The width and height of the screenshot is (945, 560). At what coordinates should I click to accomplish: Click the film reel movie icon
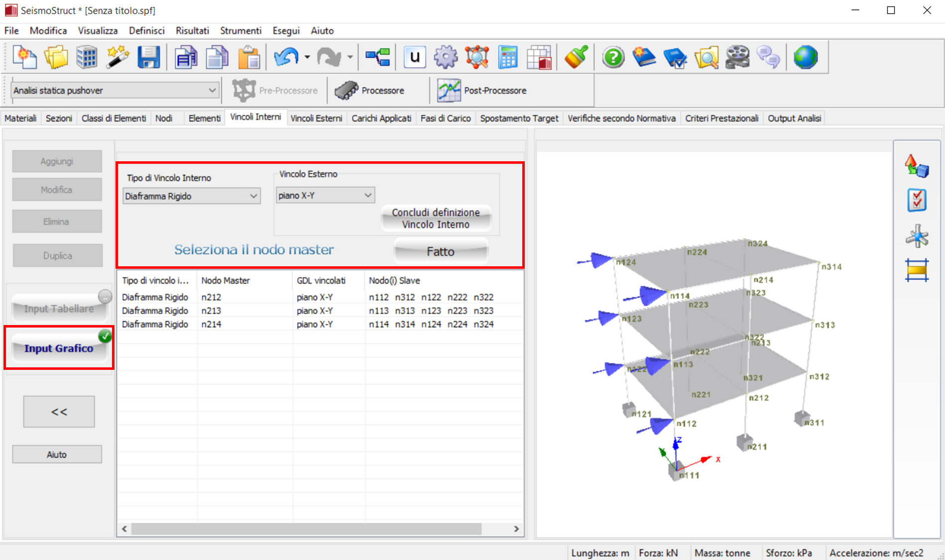click(x=737, y=57)
